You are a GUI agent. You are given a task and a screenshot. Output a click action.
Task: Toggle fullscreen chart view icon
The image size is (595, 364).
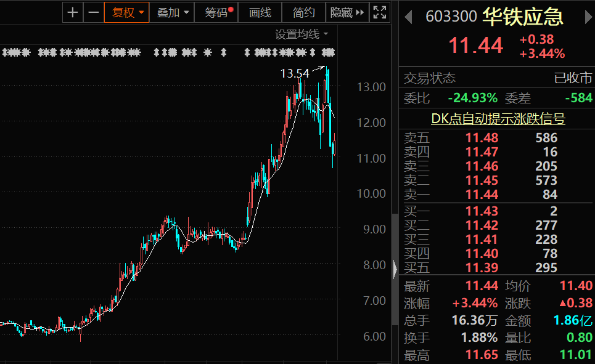[x=380, y=12]
